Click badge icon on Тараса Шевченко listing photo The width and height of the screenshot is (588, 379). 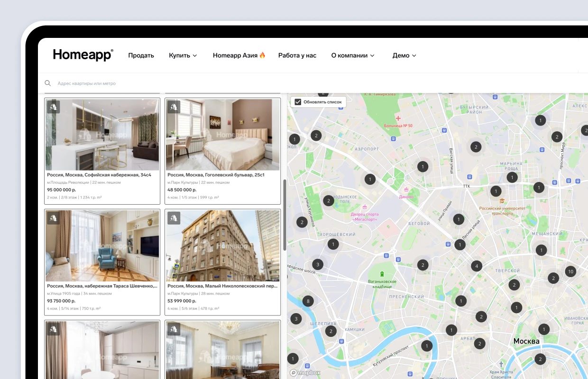tap(53, 218)
